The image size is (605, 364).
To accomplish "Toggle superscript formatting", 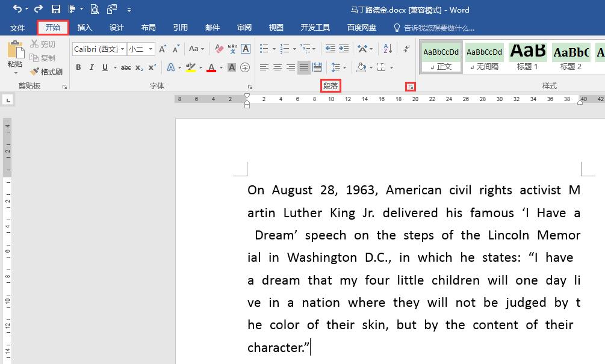I will click(x=152, y=67).
